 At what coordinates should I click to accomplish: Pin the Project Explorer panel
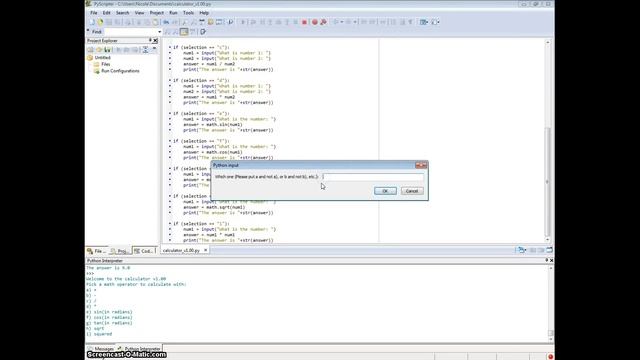click(150, 40)
